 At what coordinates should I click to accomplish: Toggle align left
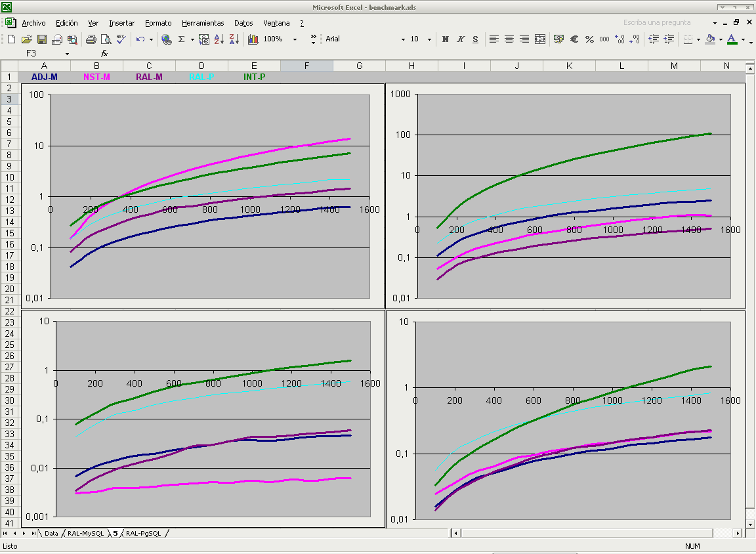point(494,39)
